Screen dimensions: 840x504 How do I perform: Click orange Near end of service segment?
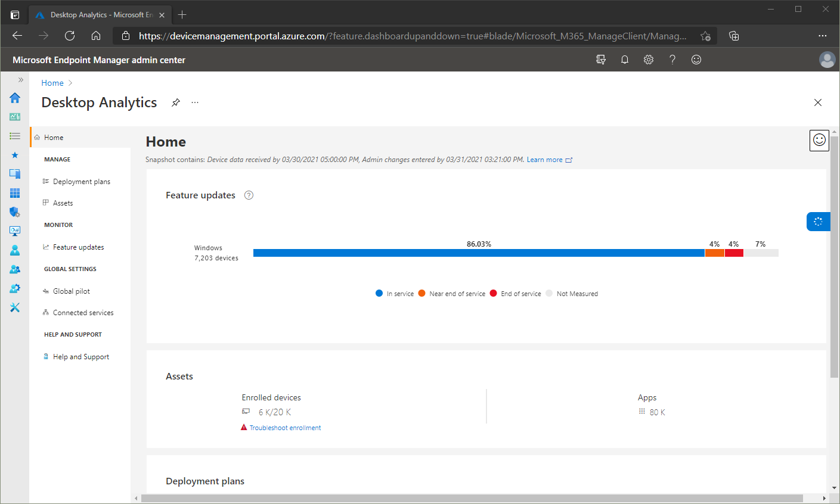715,253
